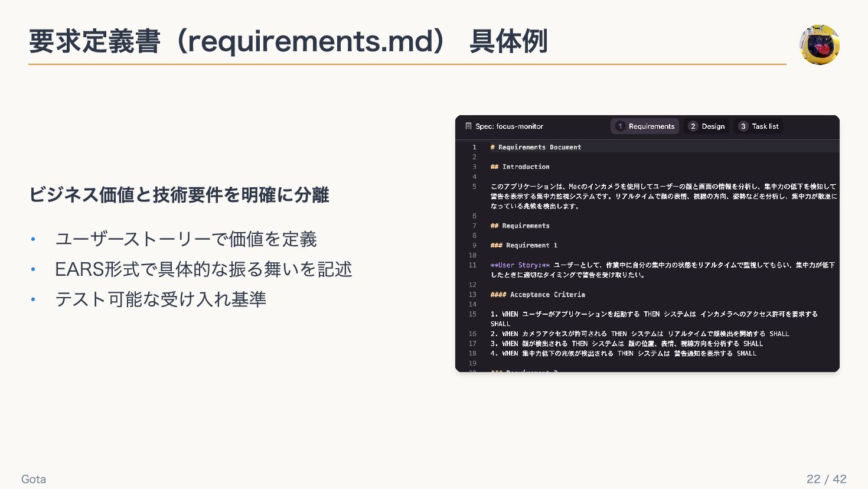Click the '22 / 42' page counter
Screen dimensions: 868x489
coord(827,479)
